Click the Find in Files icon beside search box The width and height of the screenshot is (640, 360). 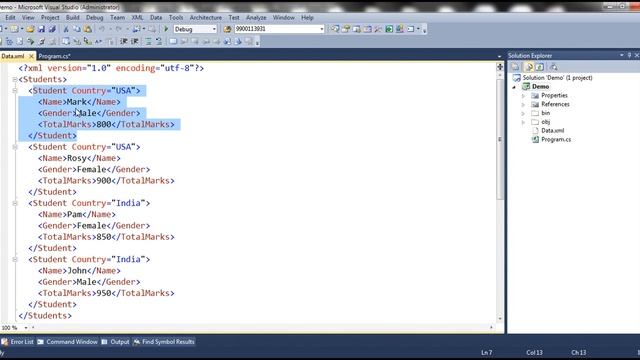(227, 29)
